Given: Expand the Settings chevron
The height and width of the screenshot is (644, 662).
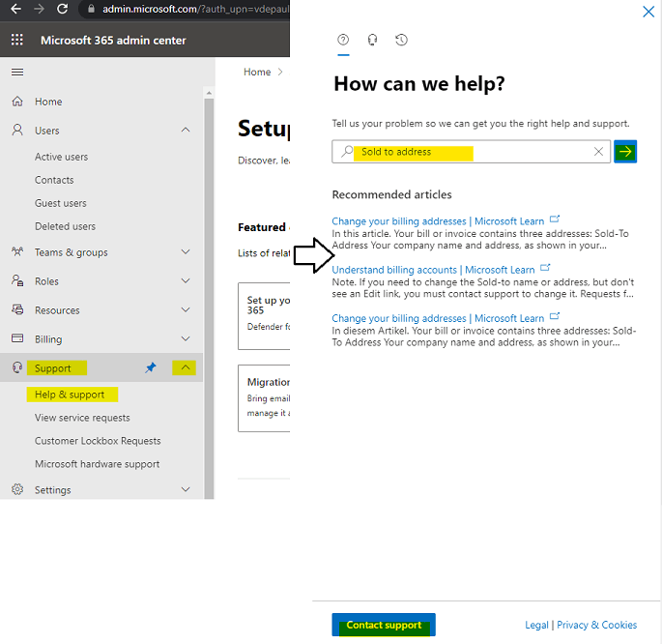Looking at the screenshot, I should (186, 490).
